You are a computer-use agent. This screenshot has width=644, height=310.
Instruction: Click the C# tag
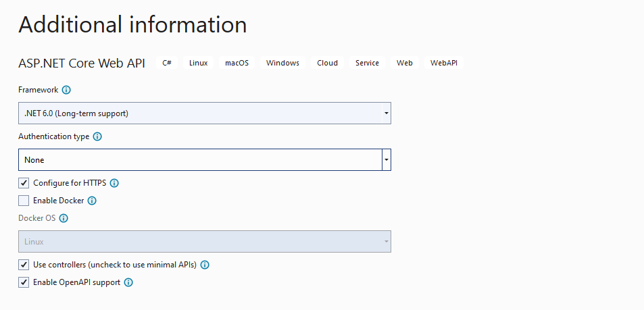[167, 63]
